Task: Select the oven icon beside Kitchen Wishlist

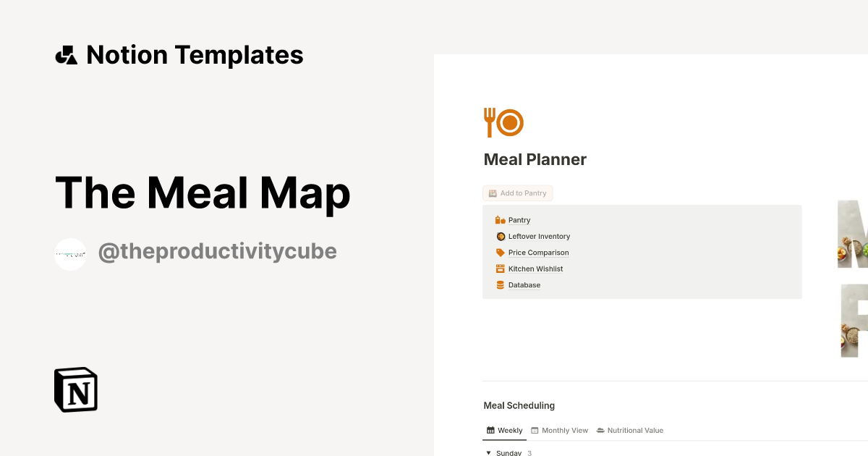Action: [500, 269]
